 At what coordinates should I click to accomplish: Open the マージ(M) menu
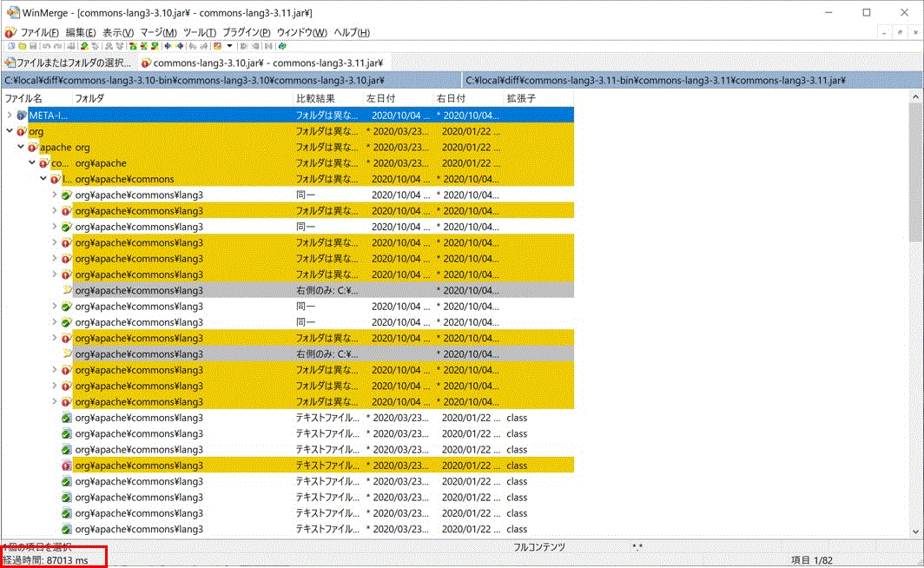click(x=158, y=32)
